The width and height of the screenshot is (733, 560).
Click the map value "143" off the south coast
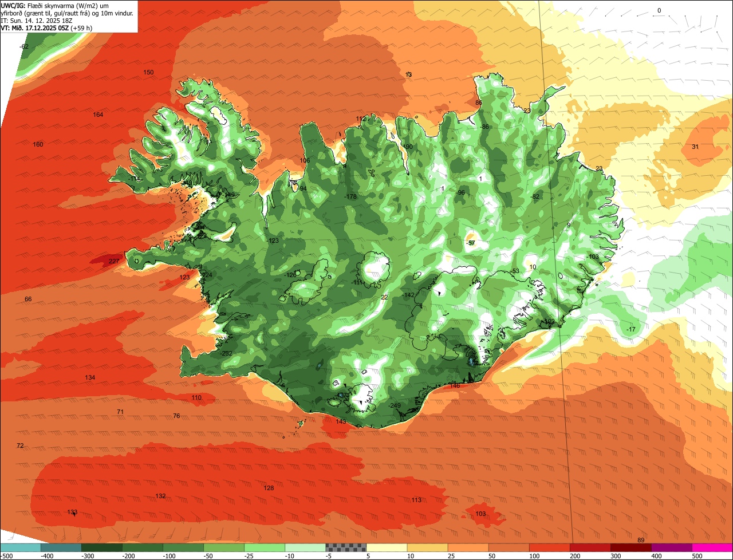tap(341, 421)
